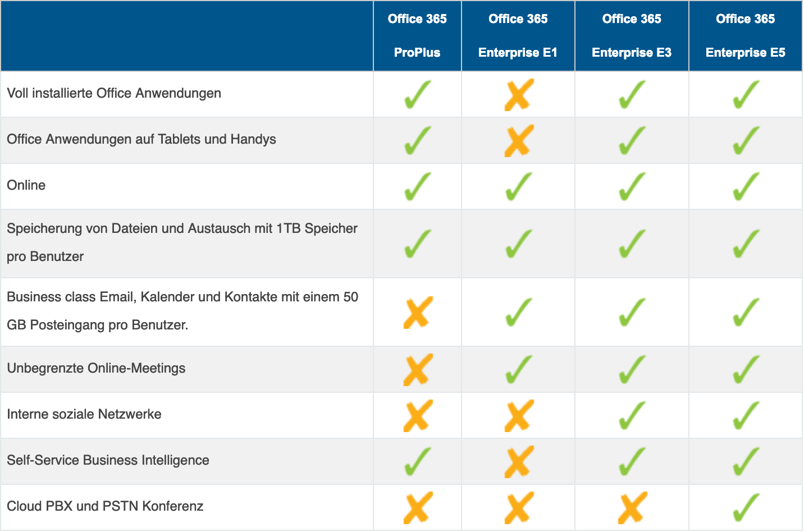Click the ProPlus cross for Unbegrenzte Online-Meetings
Screen dimensions: 804x532
[418, 369]
